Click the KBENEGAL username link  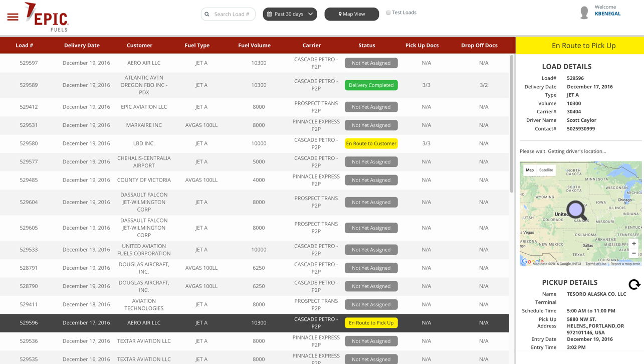[607, 14]
